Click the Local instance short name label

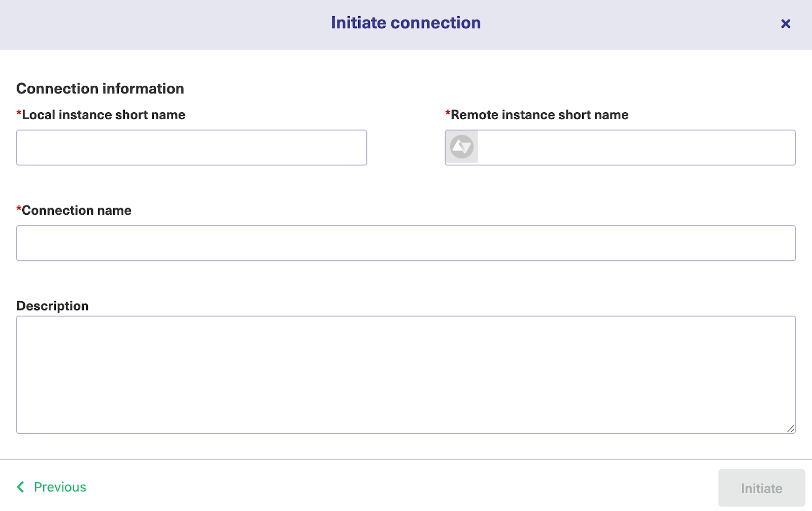point(103,115)
